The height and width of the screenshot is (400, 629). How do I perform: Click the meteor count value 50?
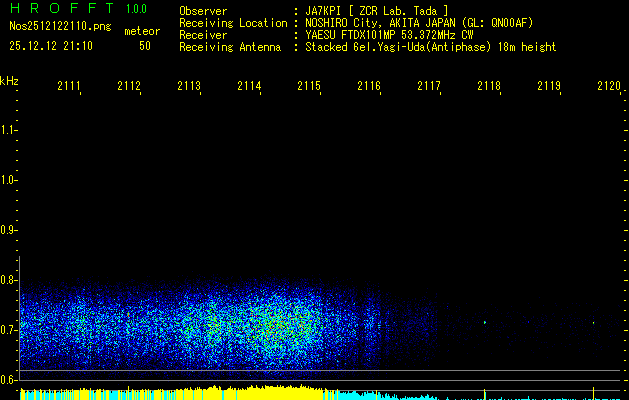tap(145, 46)
